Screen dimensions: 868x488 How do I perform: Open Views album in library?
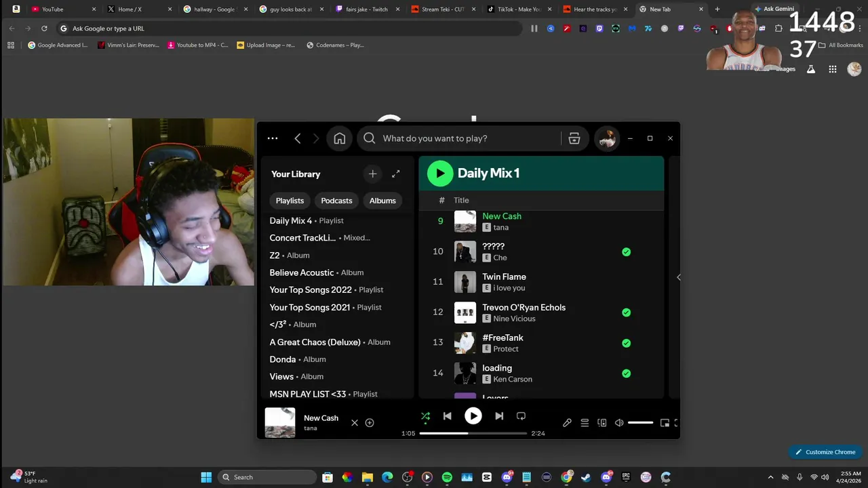(296, 377)
